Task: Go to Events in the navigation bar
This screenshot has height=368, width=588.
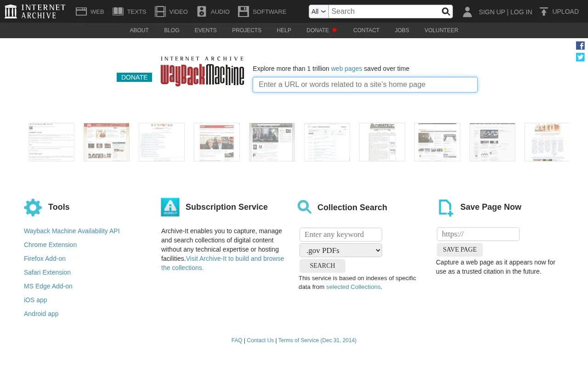Action: click(x=205, y=30)
